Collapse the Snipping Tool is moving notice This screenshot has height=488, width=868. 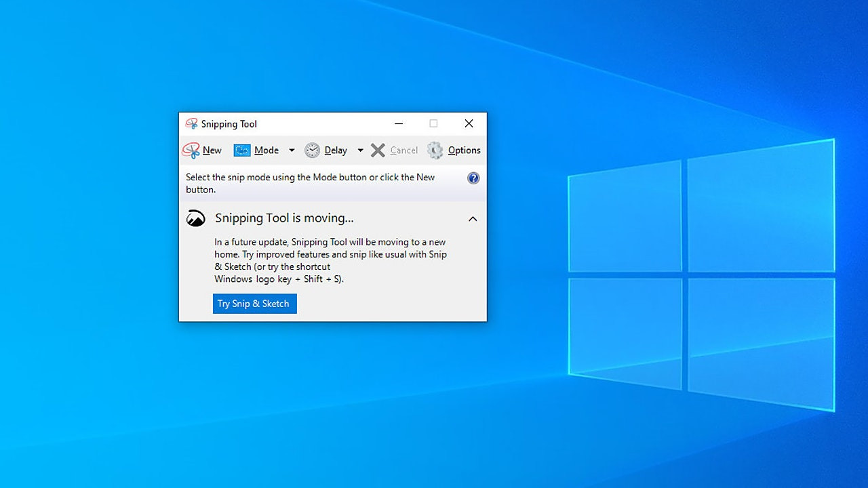click(473, 219)
